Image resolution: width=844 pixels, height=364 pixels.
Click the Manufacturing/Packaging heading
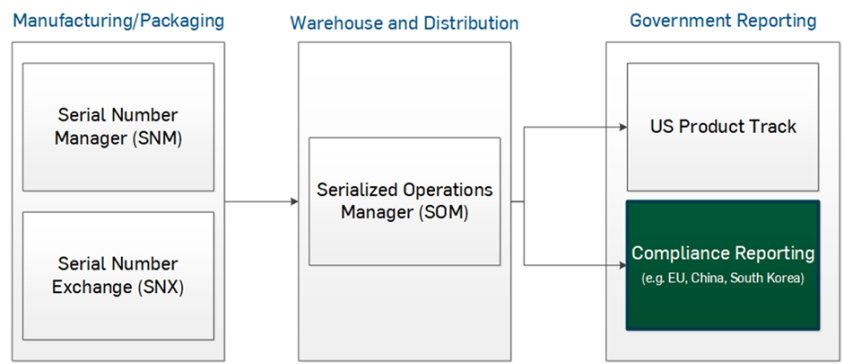(118, 21)
